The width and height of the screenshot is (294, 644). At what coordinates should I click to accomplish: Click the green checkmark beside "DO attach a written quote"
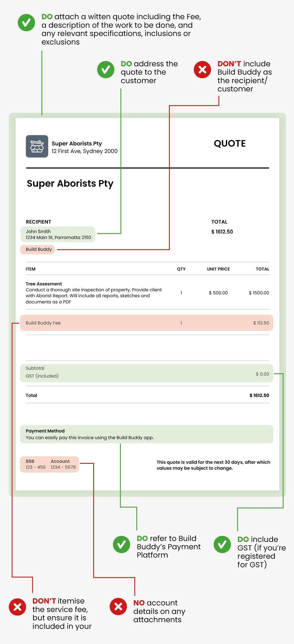26,23
